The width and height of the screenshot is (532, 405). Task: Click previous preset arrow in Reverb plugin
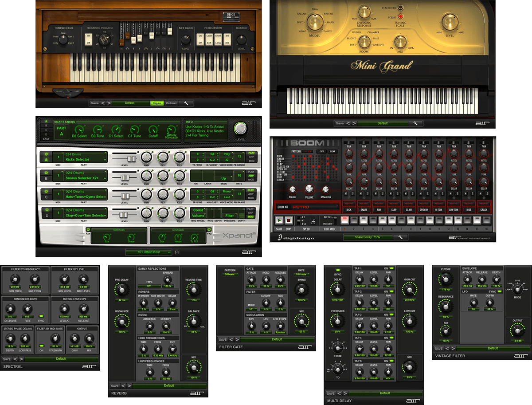pos(123,385)
